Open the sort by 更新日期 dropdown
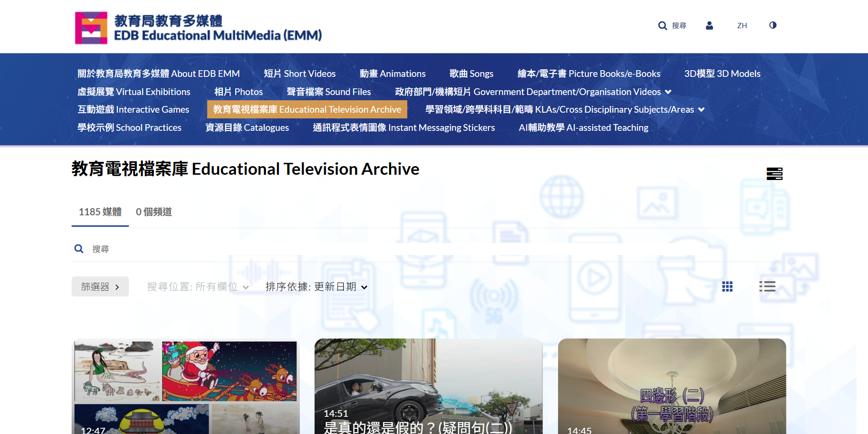This screenshot has height=434, width=868. click(316, 287)
